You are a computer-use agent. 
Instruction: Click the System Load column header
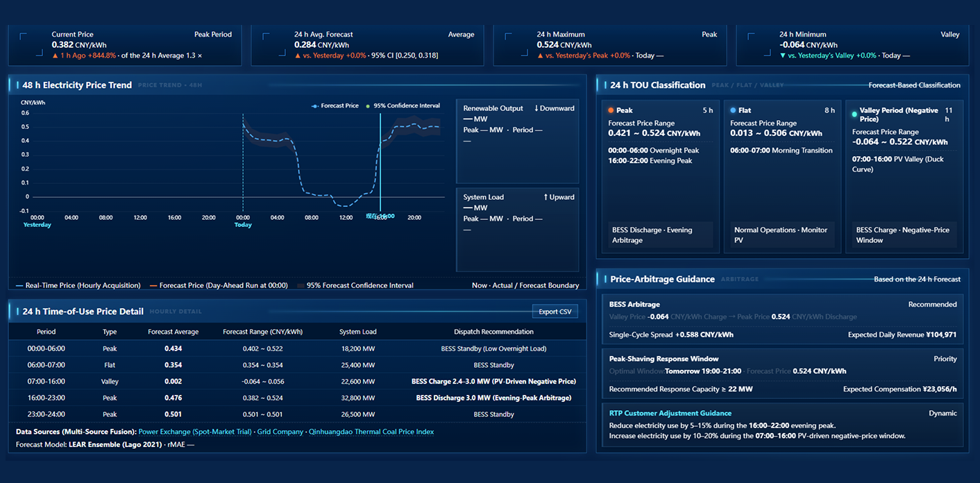point(358,332)
